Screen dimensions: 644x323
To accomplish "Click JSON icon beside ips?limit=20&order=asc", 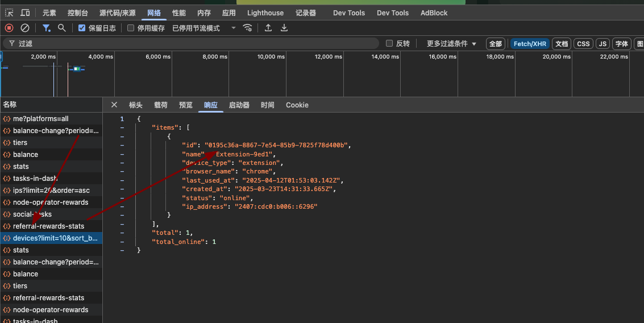I will click(x=7, y=191).
